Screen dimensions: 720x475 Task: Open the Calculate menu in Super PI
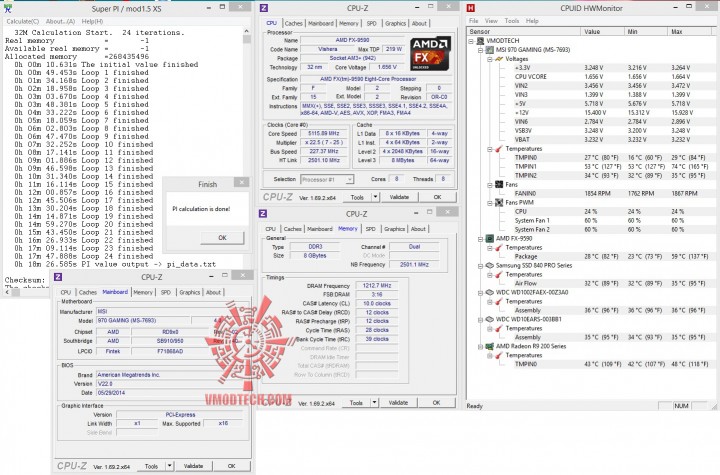[x=23, y=21]
